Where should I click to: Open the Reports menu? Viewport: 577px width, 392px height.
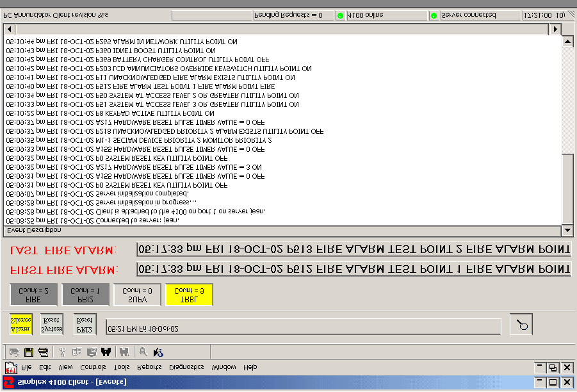click(x=149, y=367)
